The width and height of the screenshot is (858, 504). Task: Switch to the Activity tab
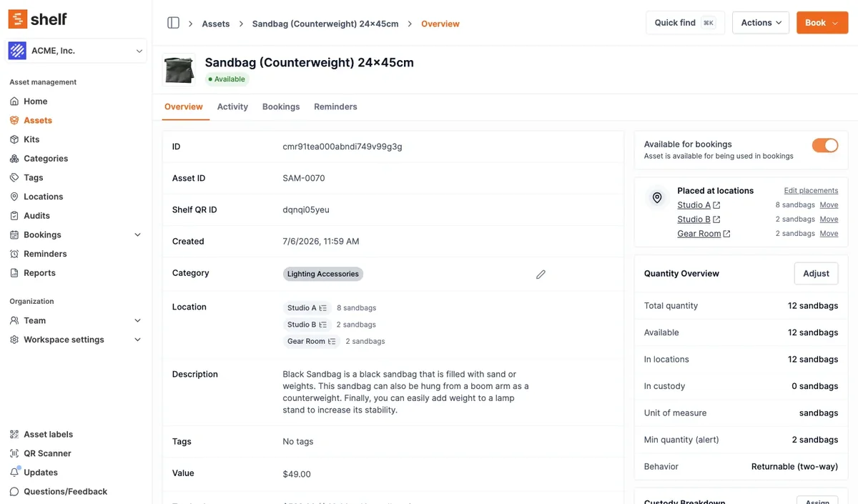click(232, 107)
